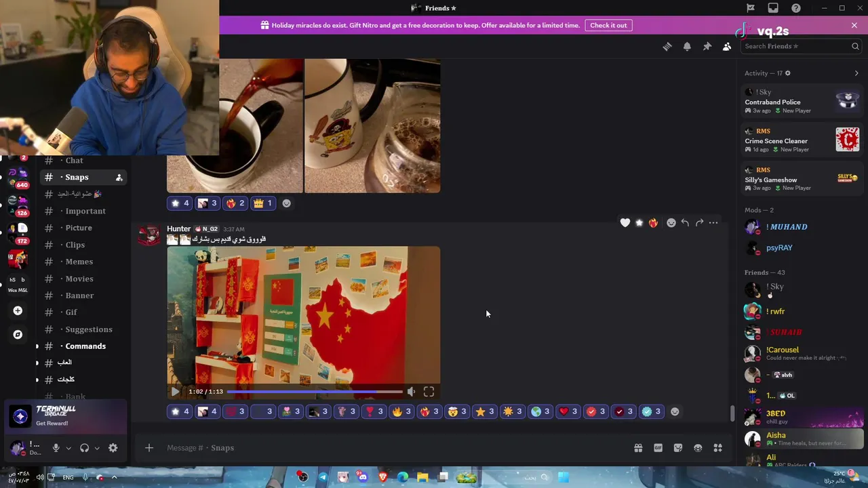868x488 pixels.
Task: Focus the Search Friends field
Action: click(x=801, y=46)
